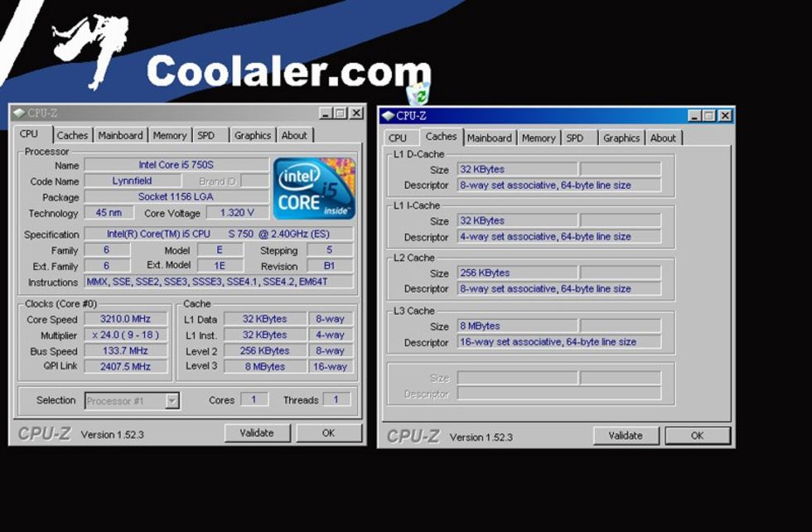Viewport: 812px width, 532px height.
Task: Select SPD tab in right CPU-Z window
Action: (x=575, y=138)
